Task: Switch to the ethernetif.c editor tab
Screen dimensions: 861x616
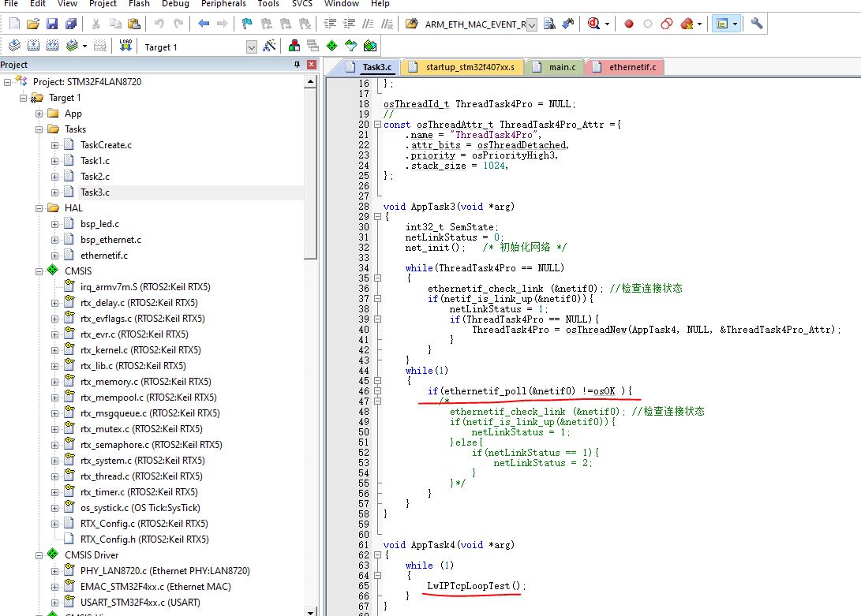Action: [x=626, y=67]
